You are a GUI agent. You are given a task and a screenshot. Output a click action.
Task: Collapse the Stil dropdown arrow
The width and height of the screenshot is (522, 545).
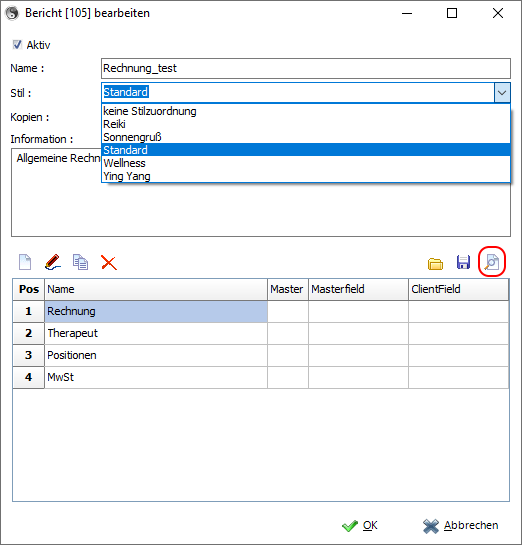point(502,92)
